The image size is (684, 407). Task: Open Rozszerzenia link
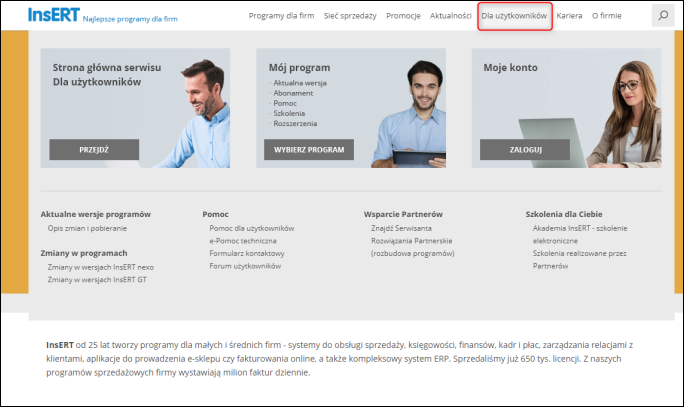(295, 123)
